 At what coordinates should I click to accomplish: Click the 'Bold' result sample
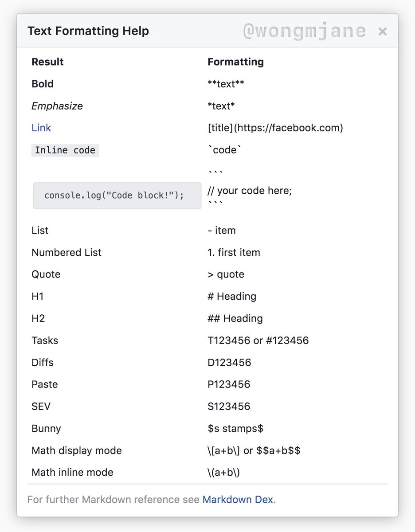[43, 84]
